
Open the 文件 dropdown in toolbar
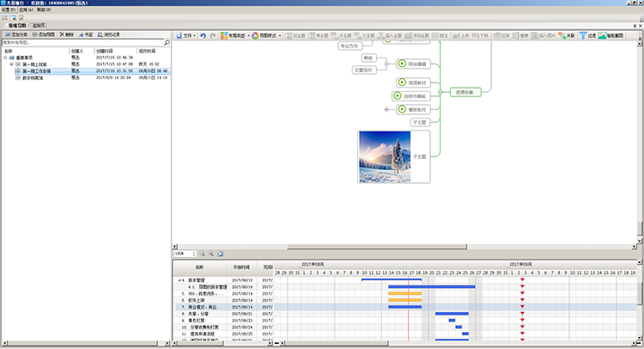(x=186, y=35)
